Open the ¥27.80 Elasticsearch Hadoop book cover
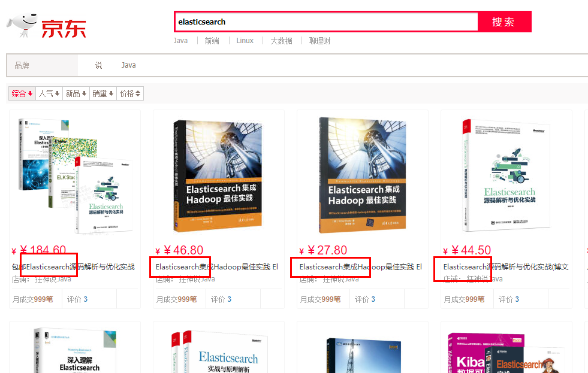Screen dimensions: 588x373 point(362,175)
